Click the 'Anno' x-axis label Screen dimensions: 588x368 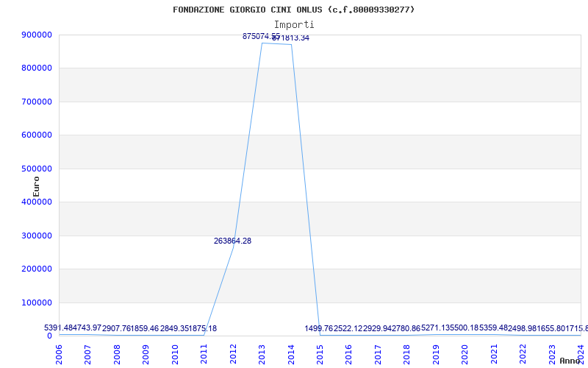click(x=571, y=361)
